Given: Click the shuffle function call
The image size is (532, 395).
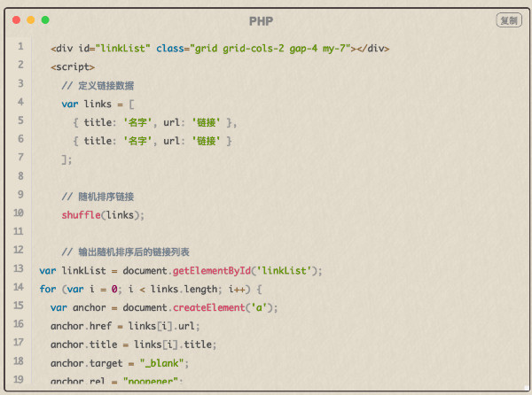Looking at the screenshot, I should [x=81, y=214].
